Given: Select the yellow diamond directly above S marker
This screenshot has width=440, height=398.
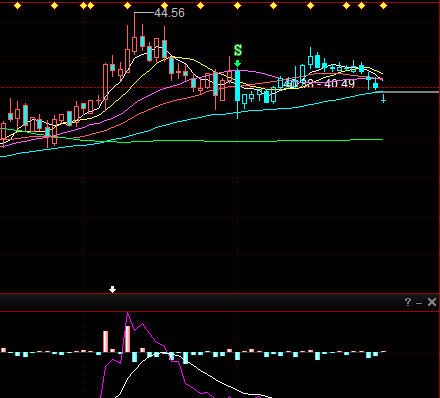Looking at the screenshot, I should click(237, 6).
